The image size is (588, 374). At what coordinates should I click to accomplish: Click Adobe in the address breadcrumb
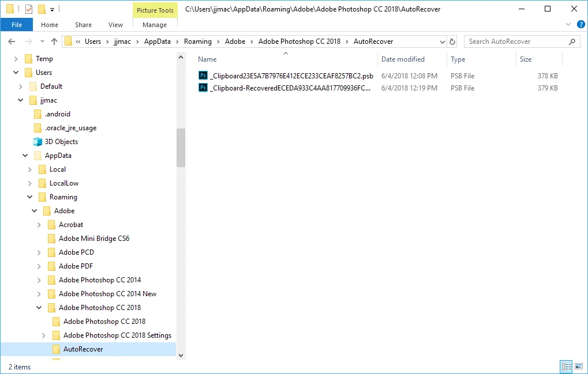click(x=235, y=41)
